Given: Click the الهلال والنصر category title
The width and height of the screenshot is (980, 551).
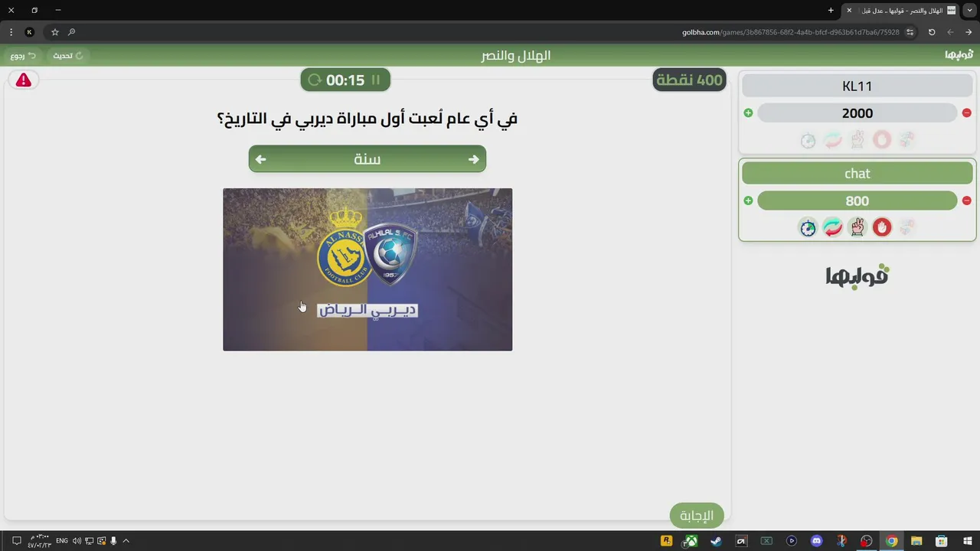Looking at the screenshot, I should (x=515, y=56).
